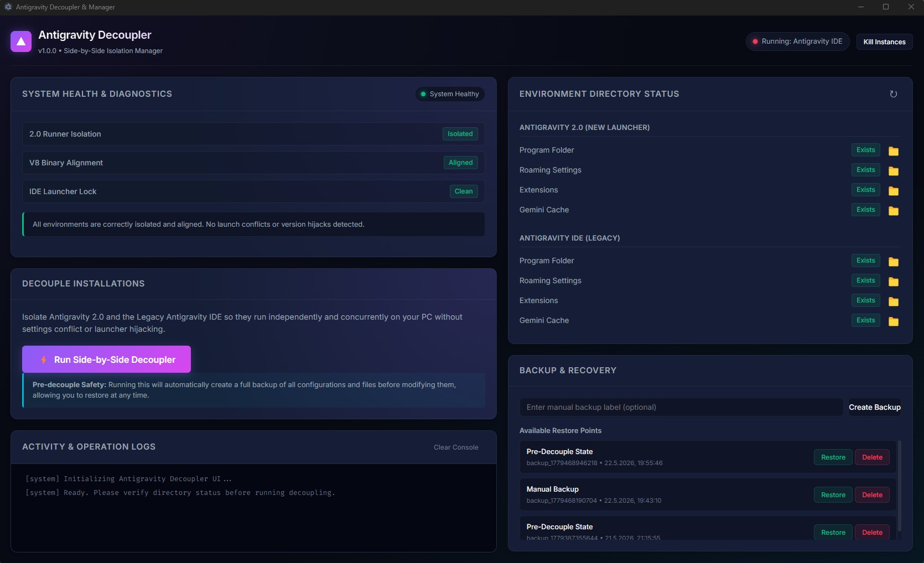Open Legacy IDE Extensions folder icon

pyautogui.click(x=893, y=301)
